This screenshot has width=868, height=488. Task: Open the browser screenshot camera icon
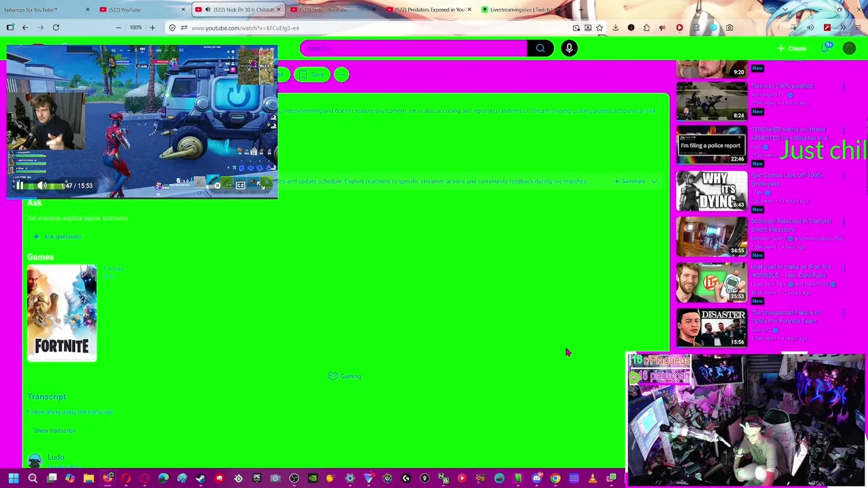pyautogui.click(x=729, y=28)
